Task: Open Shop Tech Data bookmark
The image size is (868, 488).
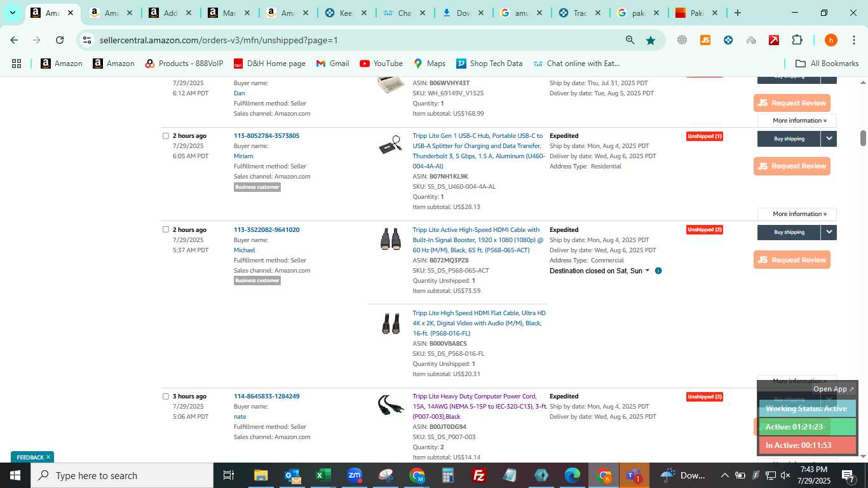Action: [489, 64]
